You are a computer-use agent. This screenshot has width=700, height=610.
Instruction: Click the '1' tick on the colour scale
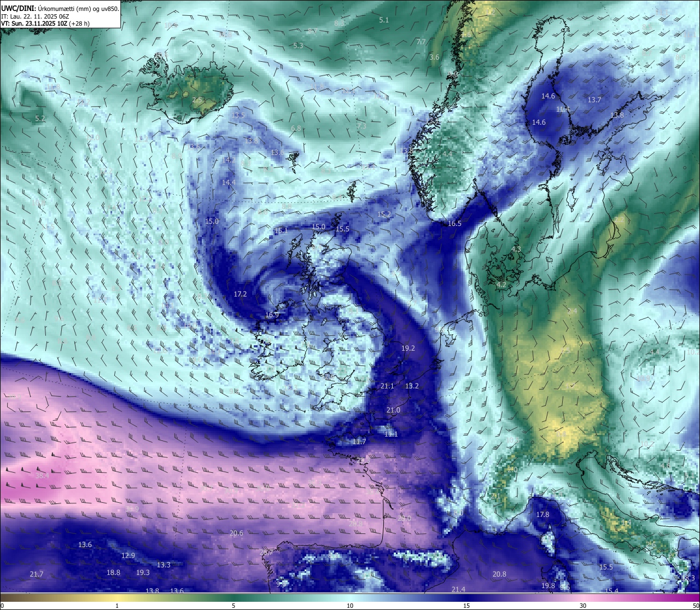click(x=117, y=606)
